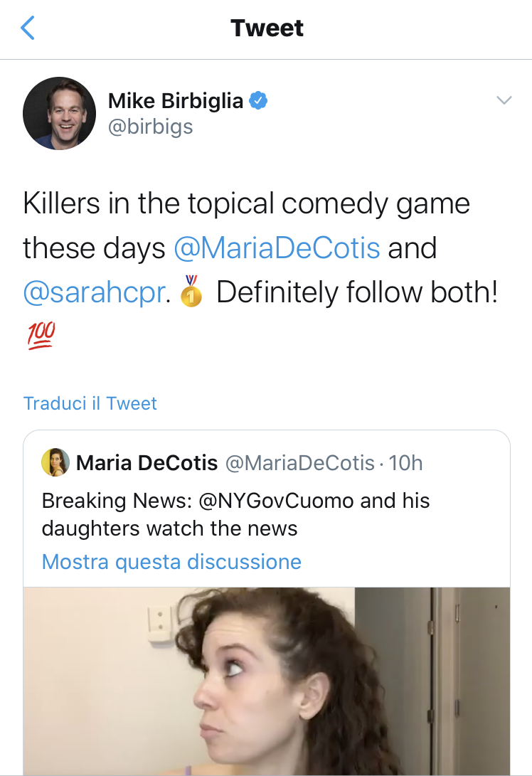The height and width of the screenshot is (776, 532).
Task: Open the quoted Breaking News tweet text
Action: coord(235,514)
